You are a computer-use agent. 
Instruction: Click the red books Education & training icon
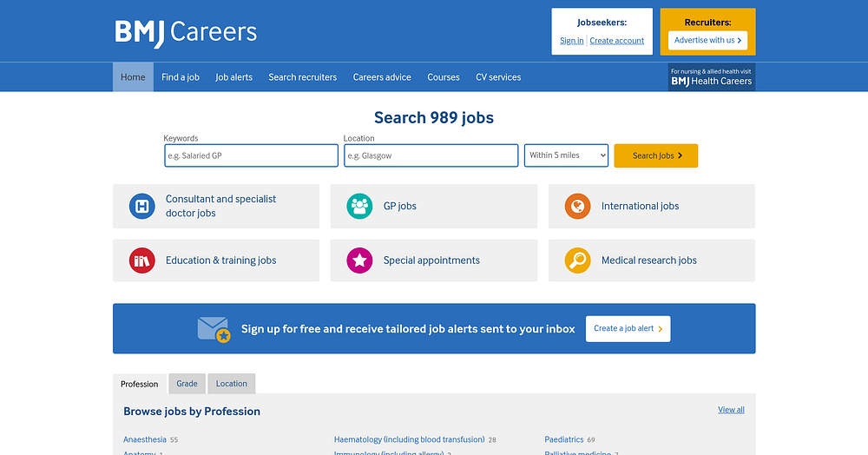(x=142, y=260)
